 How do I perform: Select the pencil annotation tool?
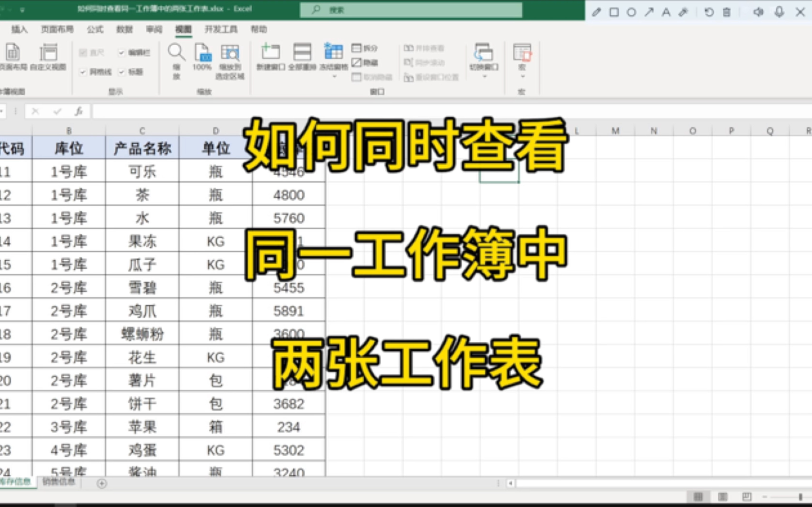(596, 13)
